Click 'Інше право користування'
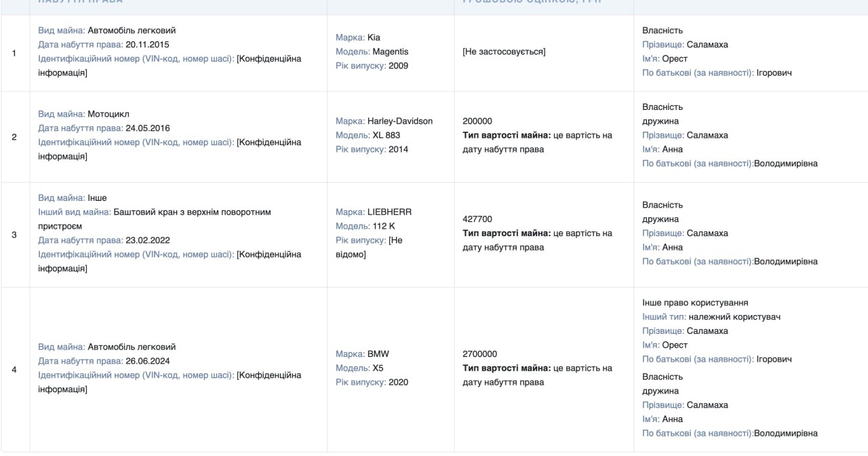This screenshot has width=868, height=456. pyautogui.click(x=695, y=303)
